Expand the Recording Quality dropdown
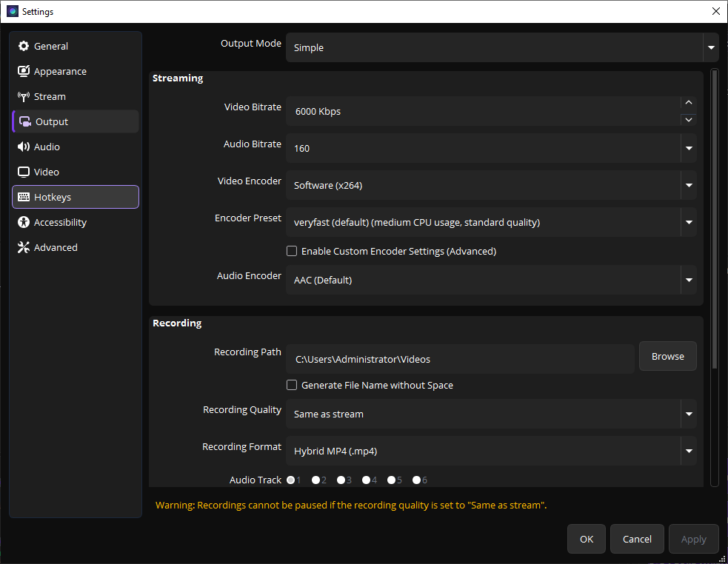 click(491, 414)
